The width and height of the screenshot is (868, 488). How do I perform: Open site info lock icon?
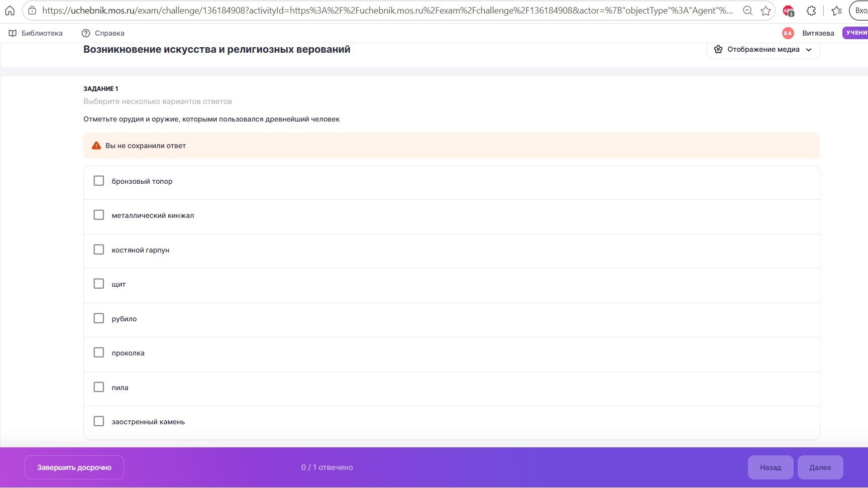(x=32, y=11)
